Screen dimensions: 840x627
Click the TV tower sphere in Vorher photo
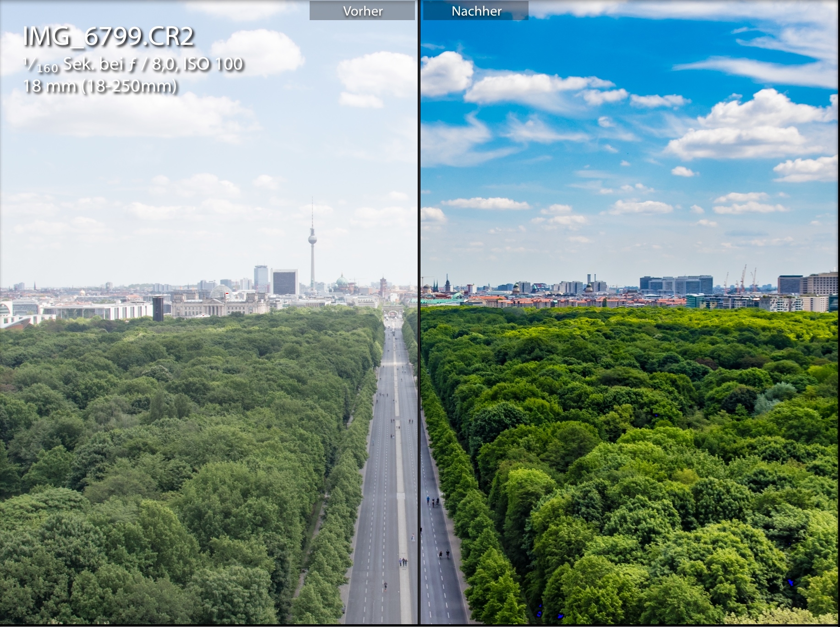[x=312, y=238]
